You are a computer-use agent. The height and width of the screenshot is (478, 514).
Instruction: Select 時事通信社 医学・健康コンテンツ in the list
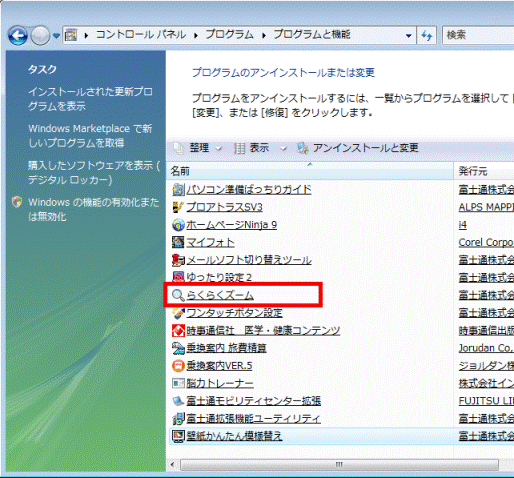(263, 331)
